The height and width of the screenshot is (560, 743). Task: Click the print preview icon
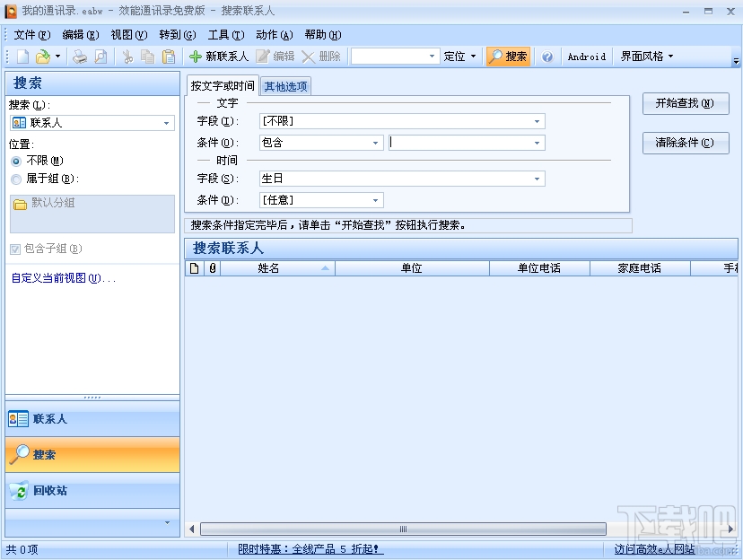point(101,57)
